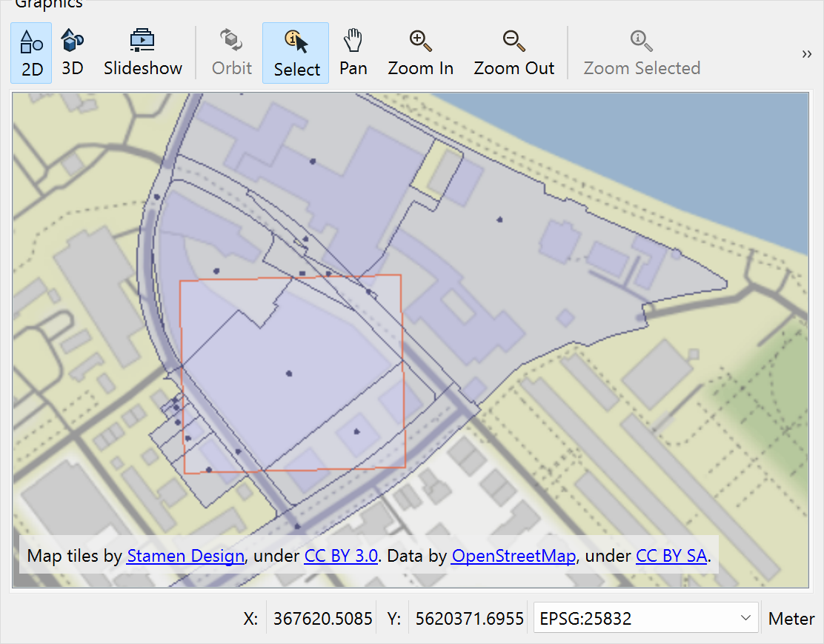Click the Zoom Out magnifier
The width and height of the screenshot is (824, 644).
click(x=514, y=53)
